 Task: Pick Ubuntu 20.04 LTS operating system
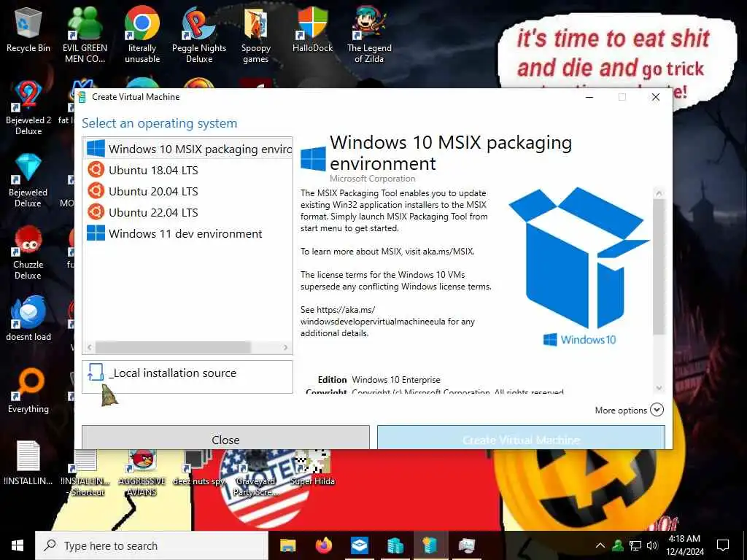point(187,191)
